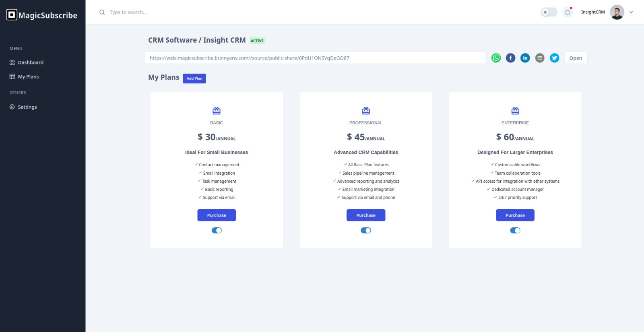Viewport: 644px width, 332px height.
Task: Click the PROFESSIONAL plan title
Action: point(366,123)
